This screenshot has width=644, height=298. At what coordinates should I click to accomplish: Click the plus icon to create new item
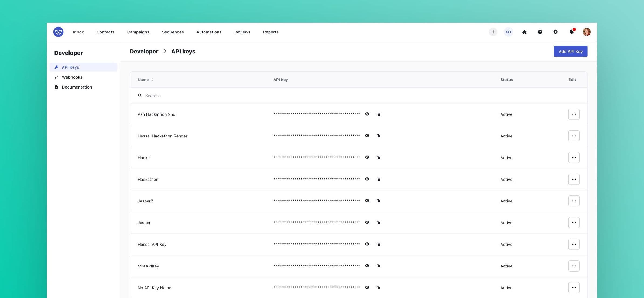click(493, 32)
